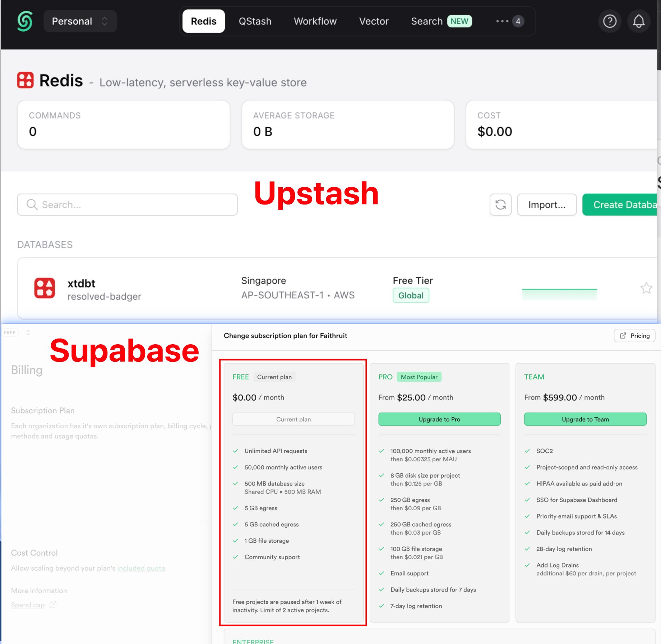The width and height of the screenshot is (661, 644).
Task: Open the Personal organization switcher
Action: 80,21
